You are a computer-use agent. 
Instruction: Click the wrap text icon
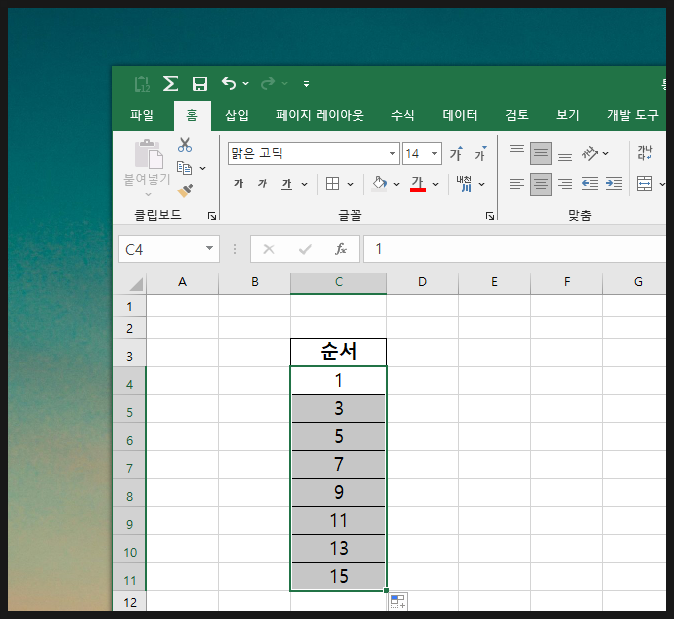point(644,153)
